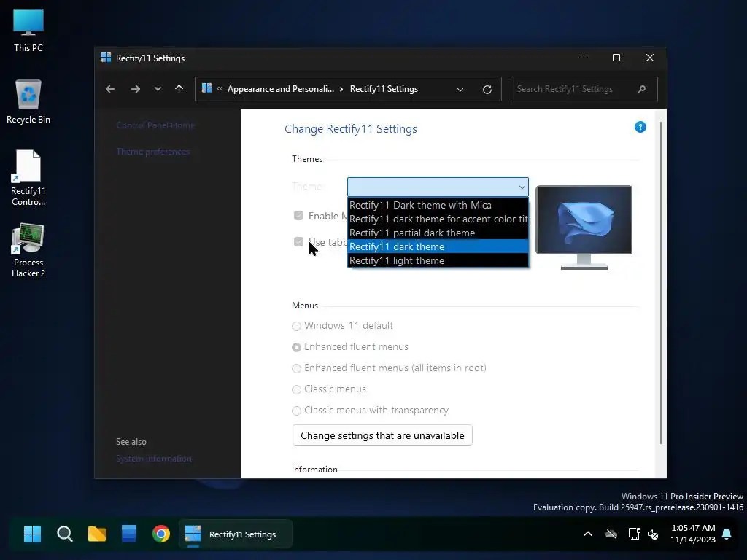Viewport: 747px width, 560px height.
Task: Select Rectify11 dark theme option
Action: 438,246
